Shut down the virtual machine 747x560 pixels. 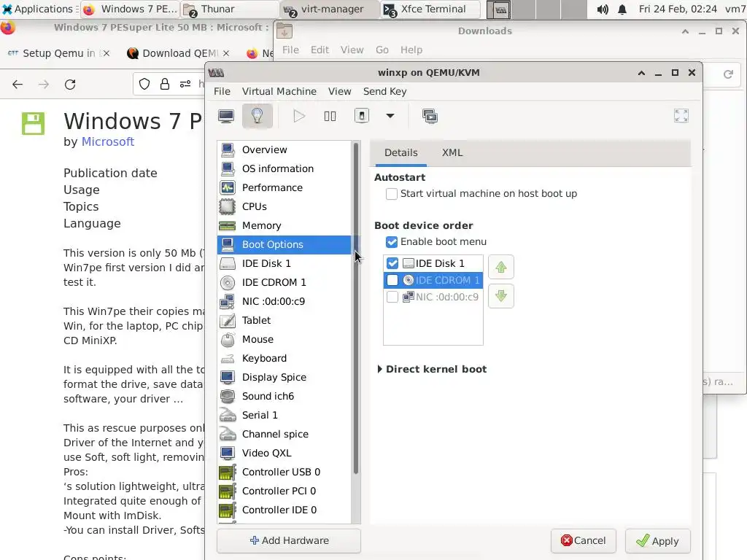pyautogui.click(x=362, y=116)
